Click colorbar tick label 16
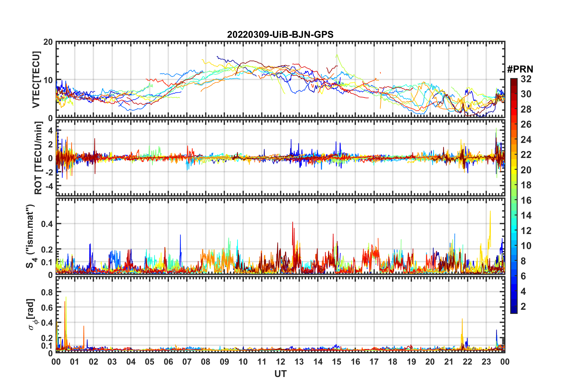This screenshot has width=561, height=392. click(526, 200)
